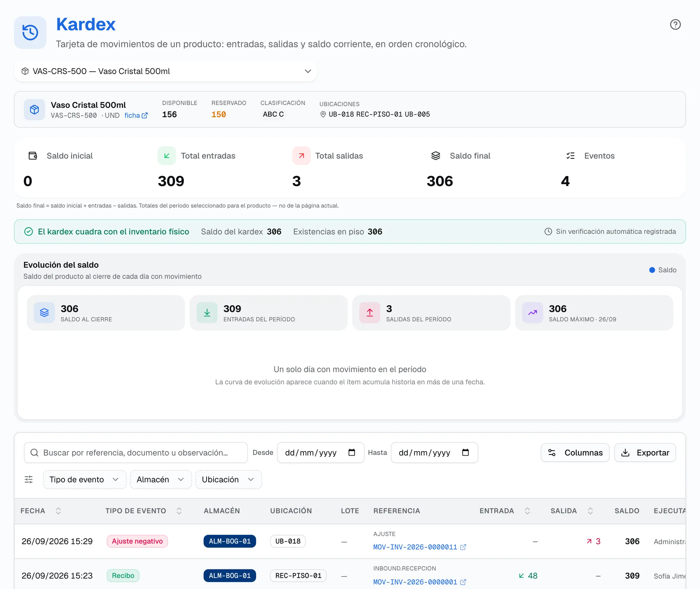Click the Eventos checklist icon
The height and width of the screenshot is (589, 700).
tap(570, 156)
